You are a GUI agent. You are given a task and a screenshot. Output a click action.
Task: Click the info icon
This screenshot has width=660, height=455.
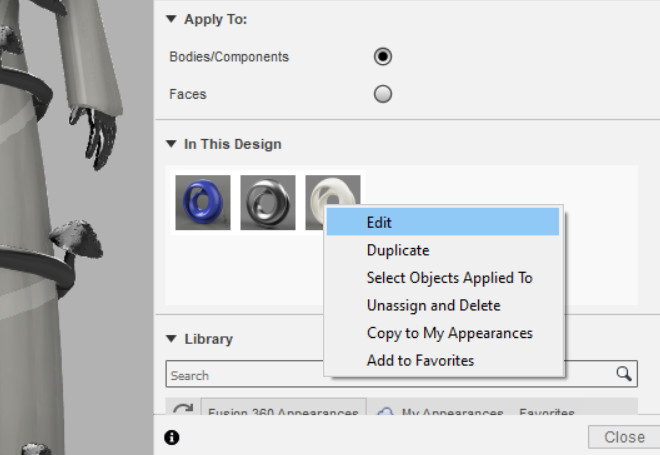[x=172, y=438]
